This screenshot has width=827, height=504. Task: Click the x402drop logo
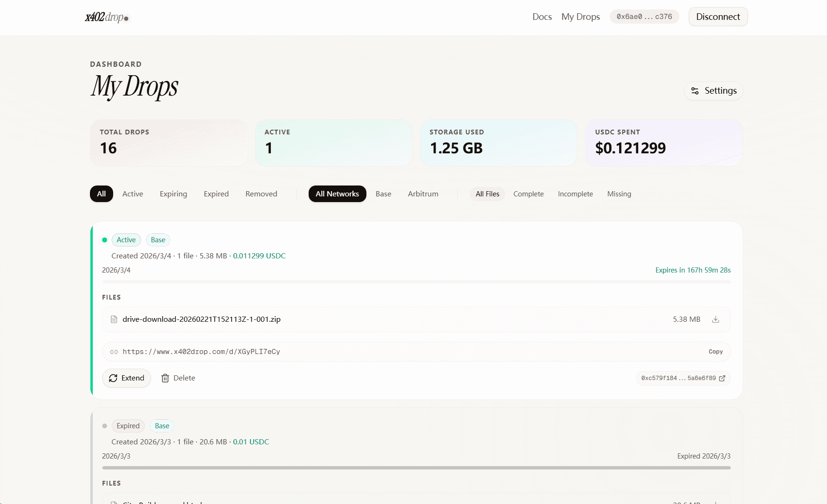[107, 18]
